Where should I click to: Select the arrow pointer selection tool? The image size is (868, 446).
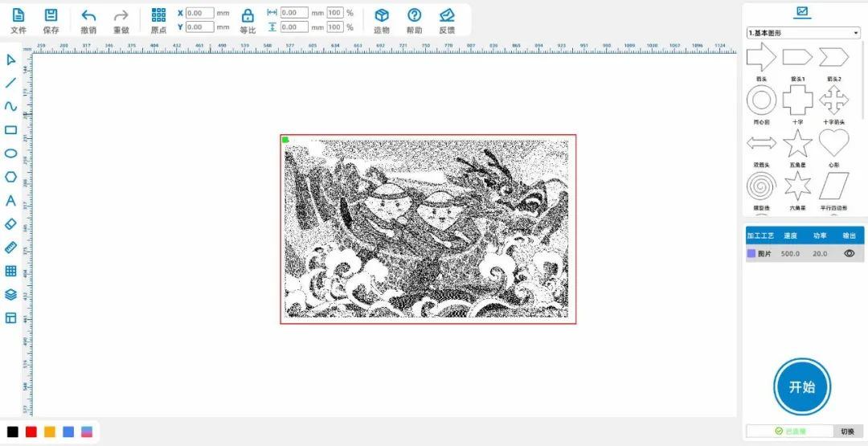click(x=11, y=59)
